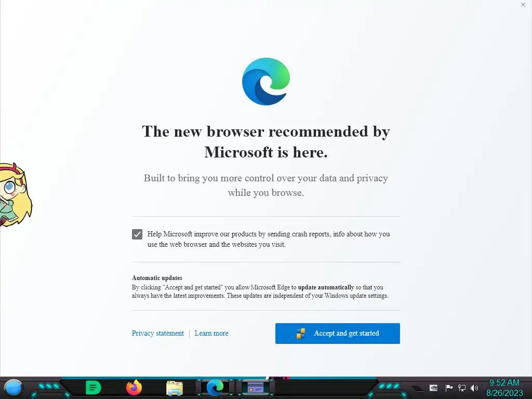The image size is (532, 399).
Task: Open the volume speaker tray icon
Action: [x=474, y=388]
